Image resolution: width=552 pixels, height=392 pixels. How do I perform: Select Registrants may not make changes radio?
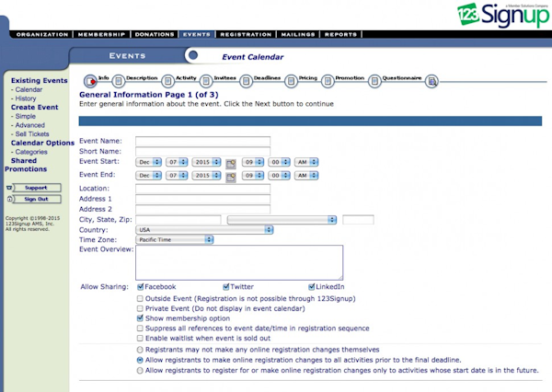coord(140,350)
